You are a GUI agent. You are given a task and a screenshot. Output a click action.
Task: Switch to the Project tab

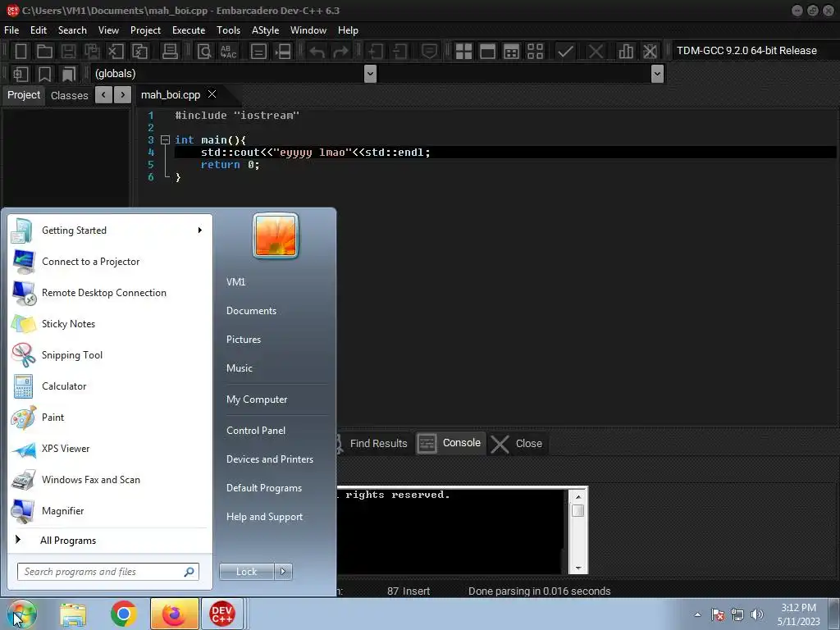pyautogui.click(x=24, y=95)
